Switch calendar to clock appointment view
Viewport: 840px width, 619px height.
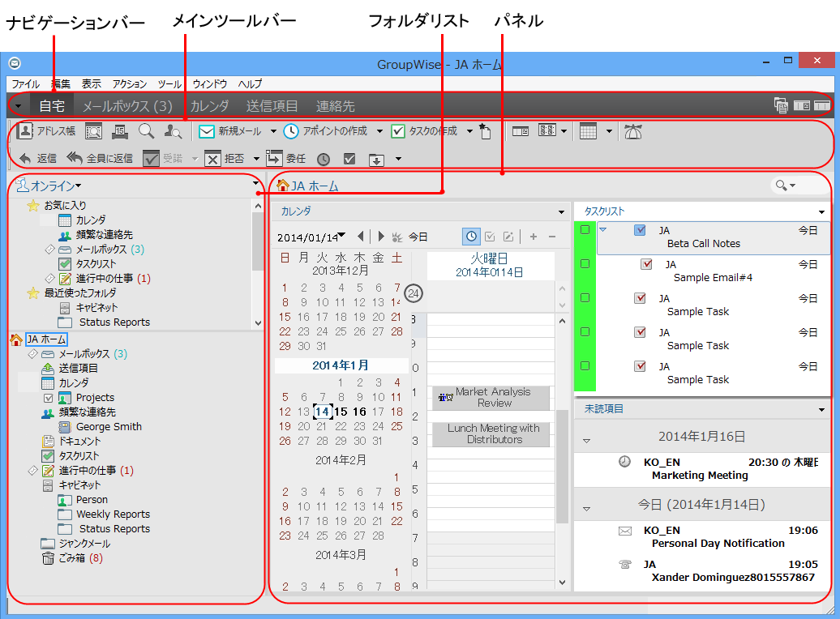click(x=471, y=236)
